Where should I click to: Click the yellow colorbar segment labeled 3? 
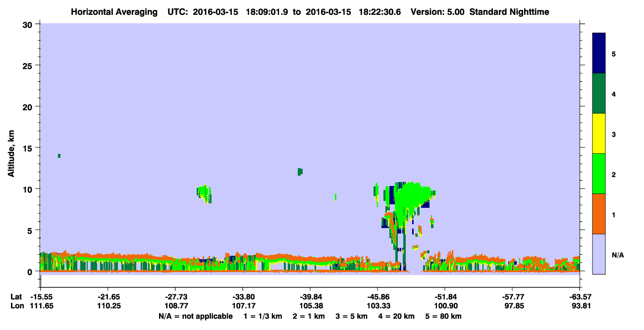point(599,134)
